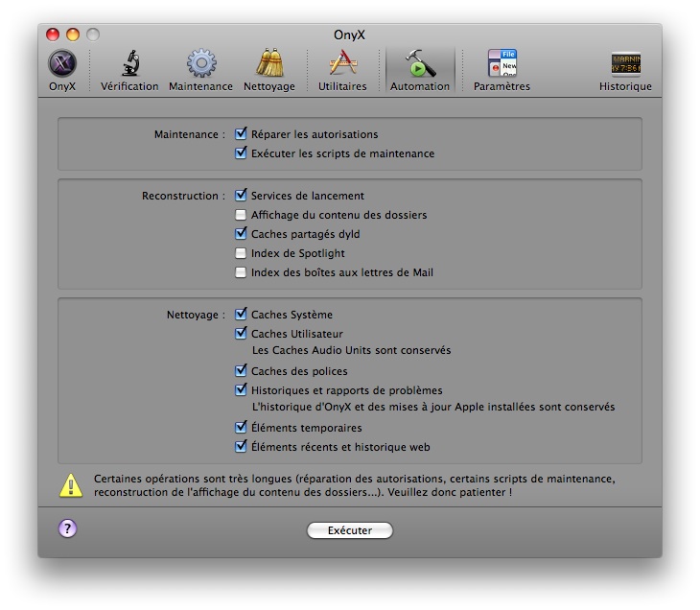700x610 pixels.
Task: Toggle Caches partagés dyld checkbox
Action: pos(241,234)
